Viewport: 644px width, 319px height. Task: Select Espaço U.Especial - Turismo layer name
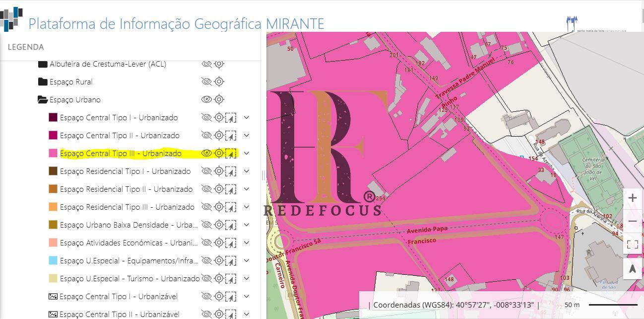[x=129, y=278]
